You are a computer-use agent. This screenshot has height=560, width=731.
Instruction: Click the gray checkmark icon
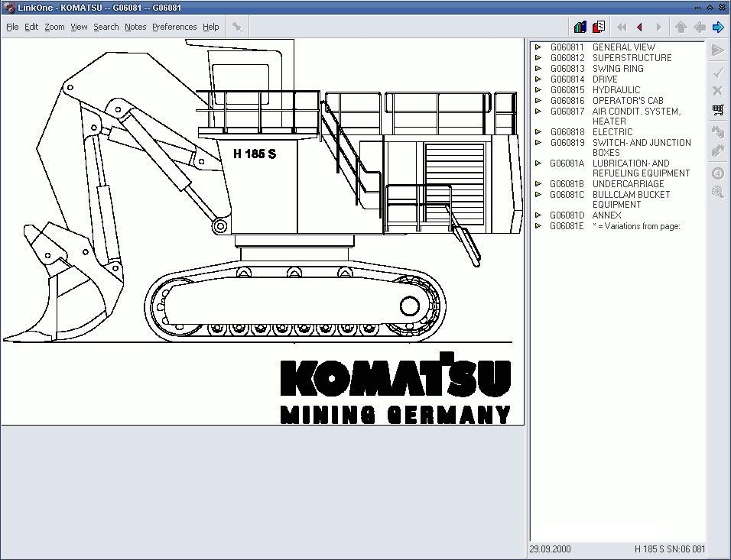718,73
